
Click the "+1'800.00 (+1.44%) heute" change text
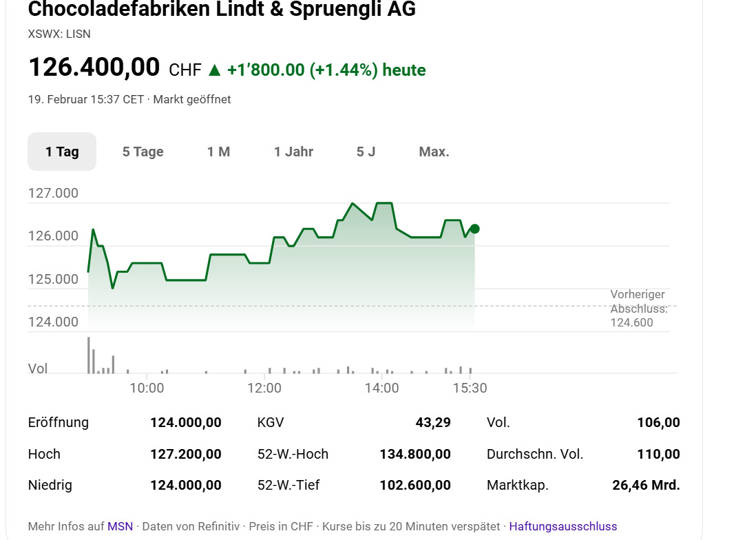click(326, 70)
